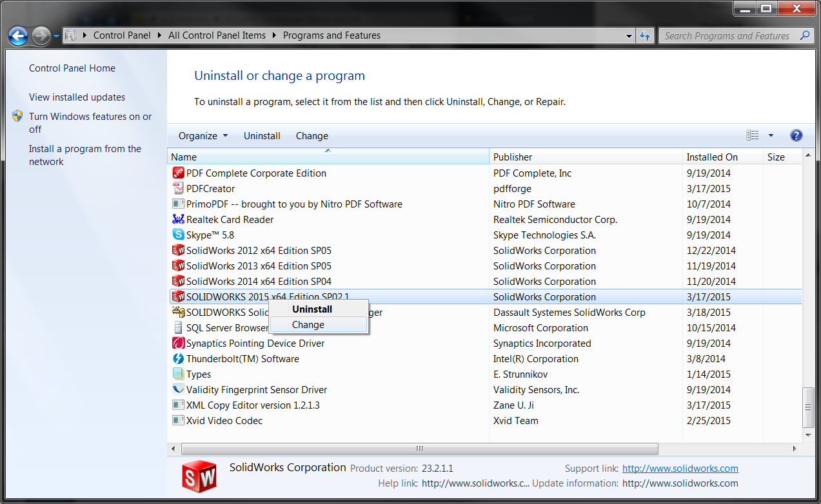This screenshot has width=821, height=504.
Task: Click the SQL Server Browser icon
Action: click(179, 327)
